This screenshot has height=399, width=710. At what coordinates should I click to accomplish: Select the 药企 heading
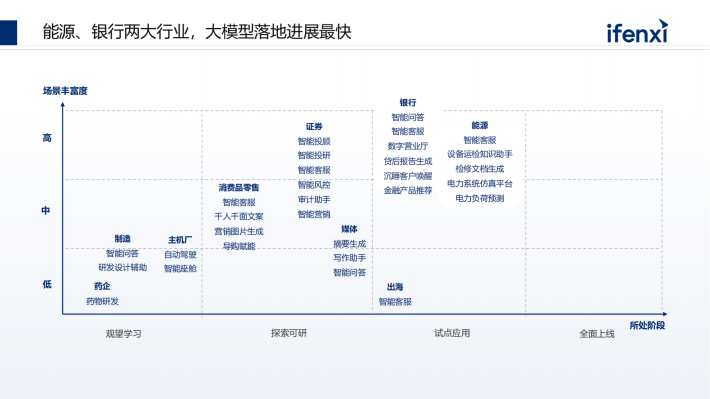click(x=102, y=286)
